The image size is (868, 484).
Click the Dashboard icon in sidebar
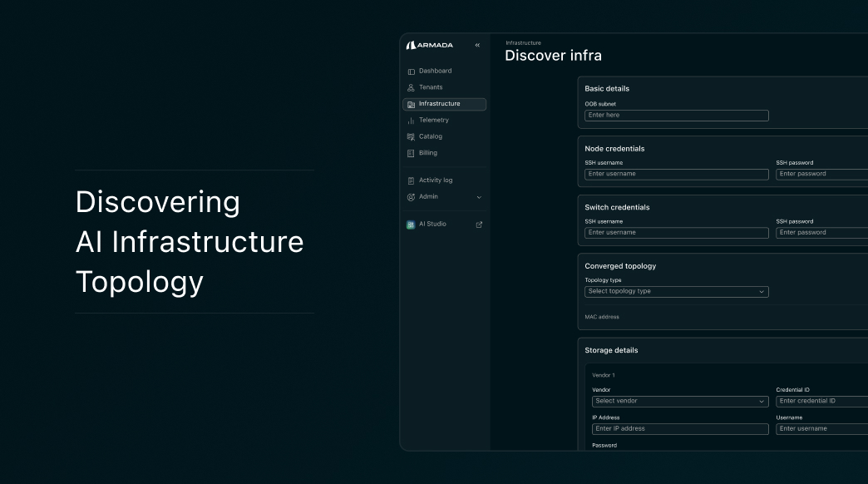(x=411, y=72)
